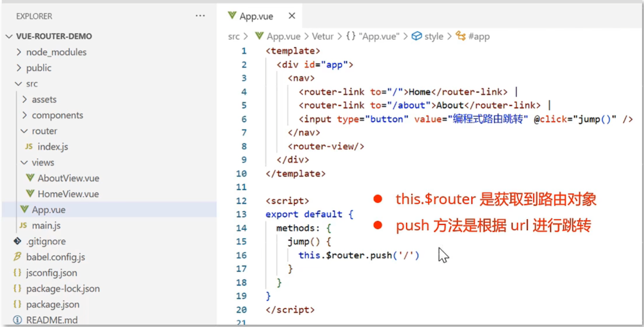Click the jump() method definition

[310, 242]
